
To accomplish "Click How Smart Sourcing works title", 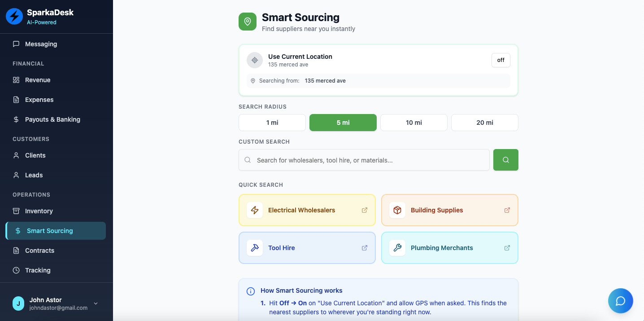I will coord(301,290).
